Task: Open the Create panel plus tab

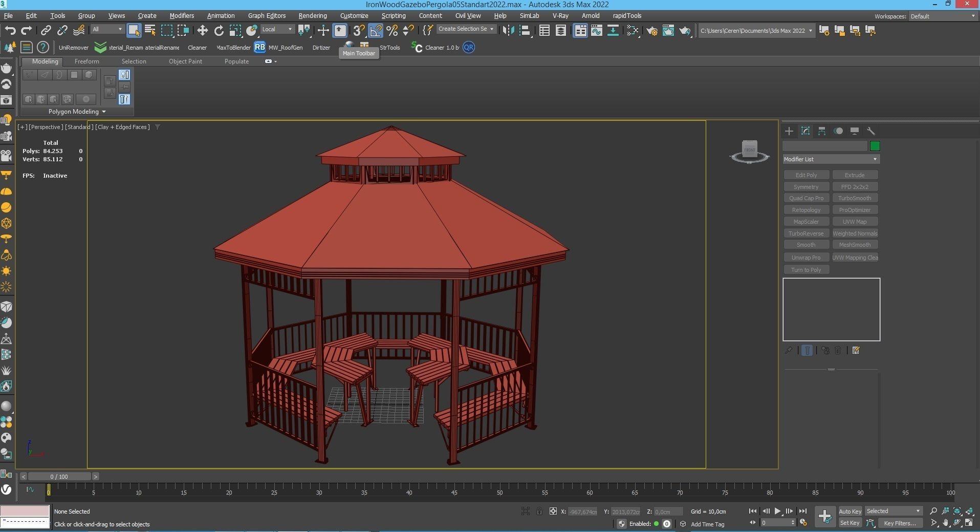Action: [x=789, y=131]
